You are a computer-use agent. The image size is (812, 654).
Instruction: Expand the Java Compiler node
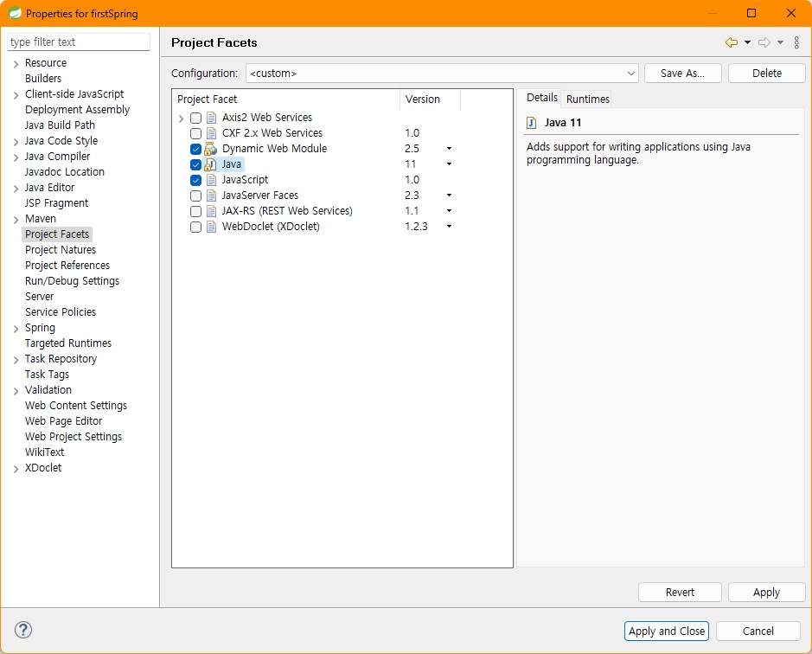point(16,157)
